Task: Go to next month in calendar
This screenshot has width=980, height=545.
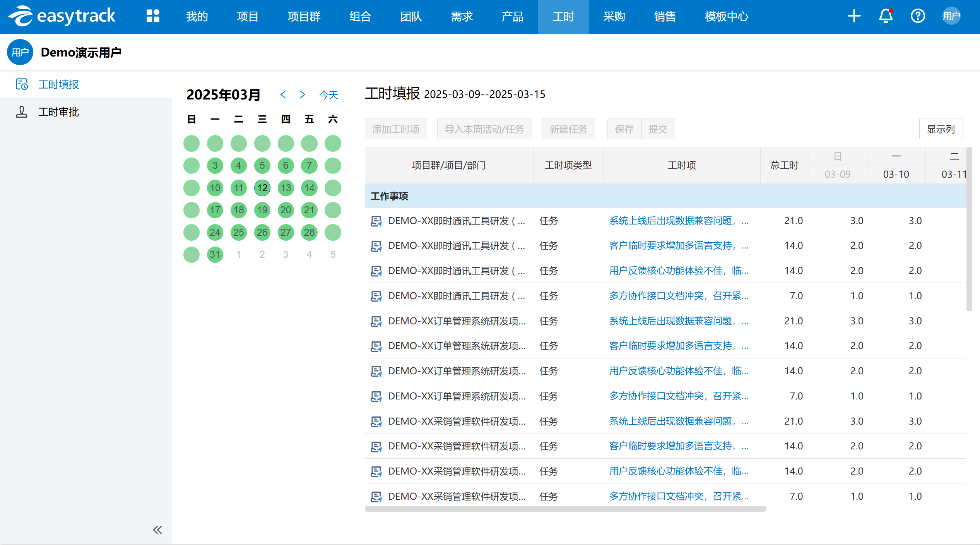Action: tap(303, 94)
